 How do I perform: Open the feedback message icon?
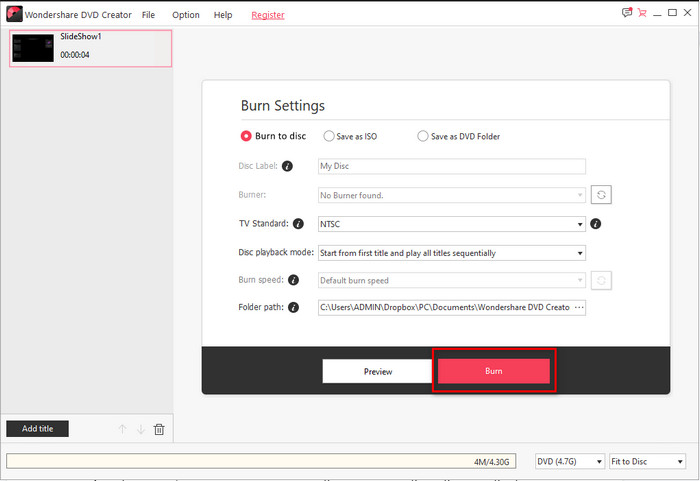click(627, 13)
